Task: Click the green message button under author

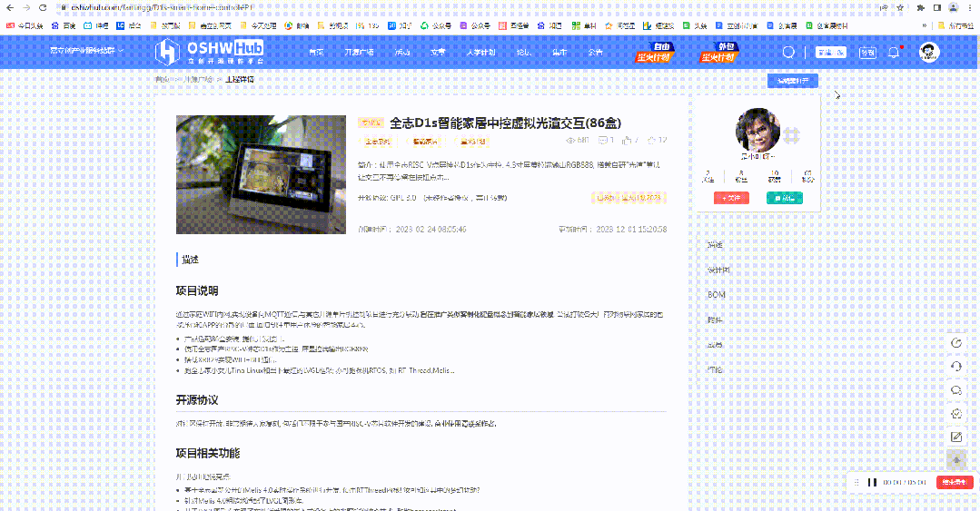Action: pos(784,198)
